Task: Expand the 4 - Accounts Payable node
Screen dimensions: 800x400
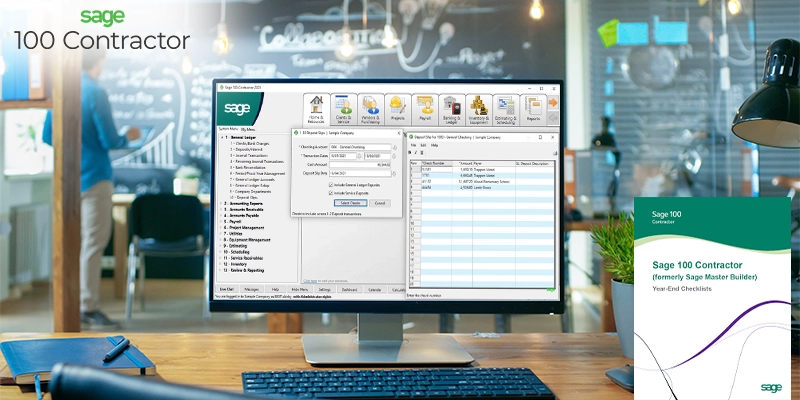Action: point(221,215)
